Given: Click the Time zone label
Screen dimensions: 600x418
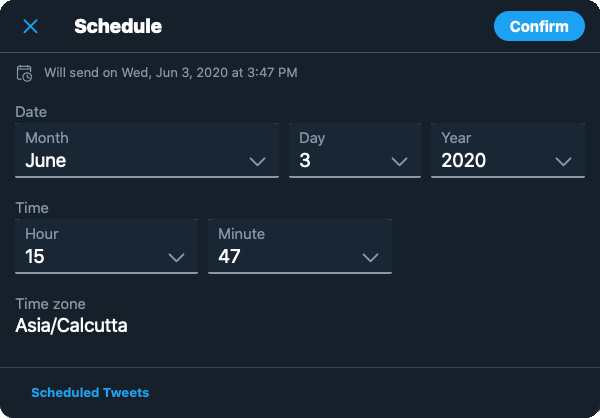Looking at the screenshot, I should [50, 304].
